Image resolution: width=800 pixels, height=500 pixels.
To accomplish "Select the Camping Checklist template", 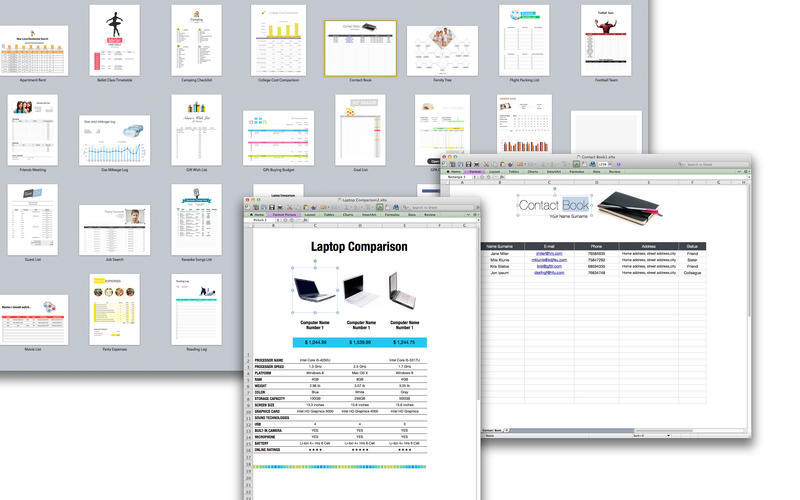I will pos(196,40).
